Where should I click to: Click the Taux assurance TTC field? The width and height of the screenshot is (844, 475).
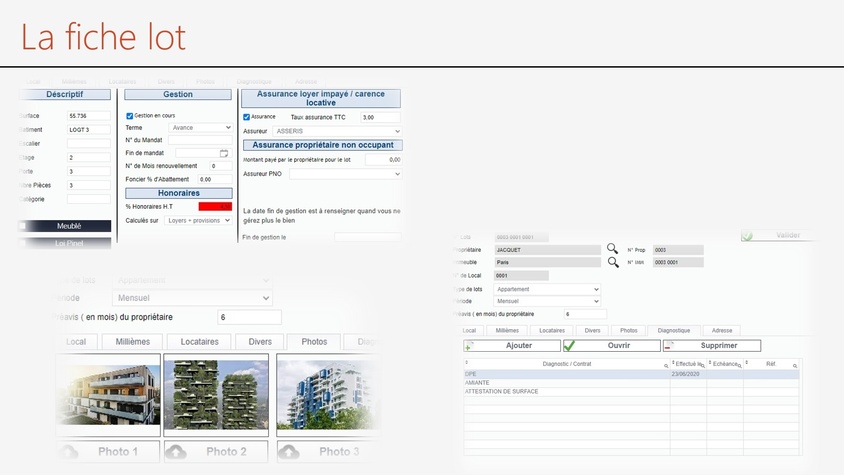pos(381,117)
